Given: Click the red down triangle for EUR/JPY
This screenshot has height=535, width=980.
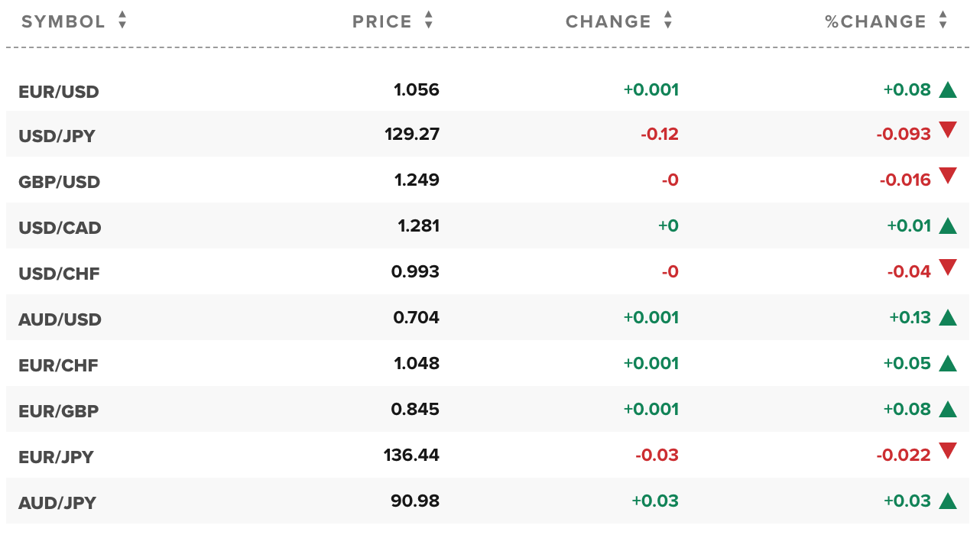Looking at the screenshot, I should [948, 451].
